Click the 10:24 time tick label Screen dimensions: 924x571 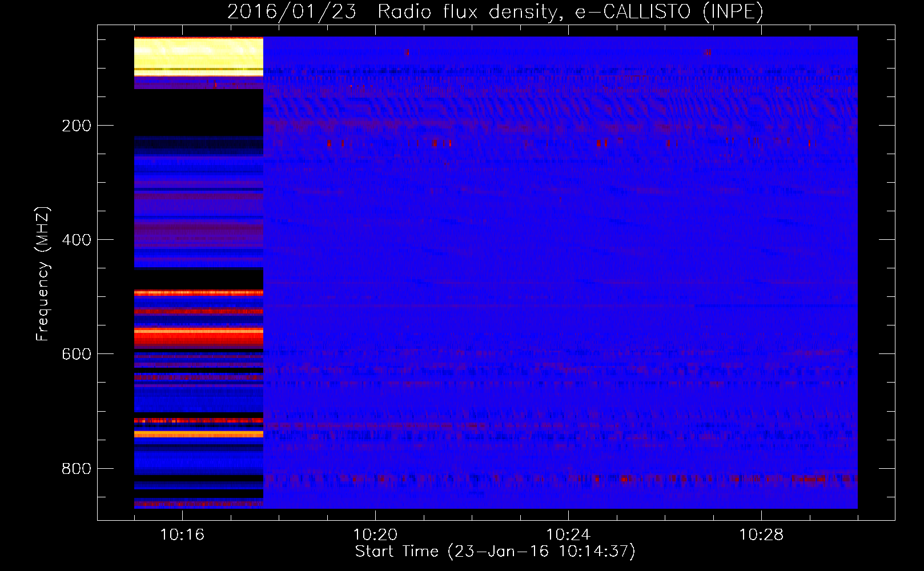[x=568, y=535]
